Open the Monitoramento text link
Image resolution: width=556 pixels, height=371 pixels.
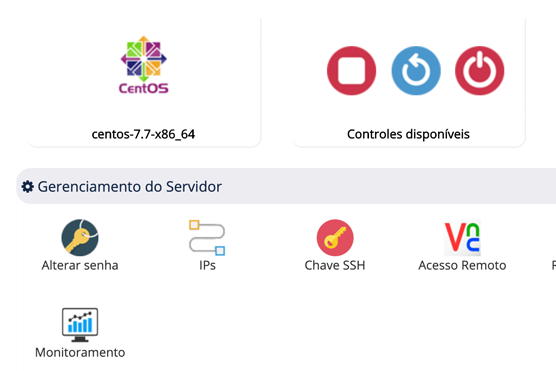click(80, 353)
